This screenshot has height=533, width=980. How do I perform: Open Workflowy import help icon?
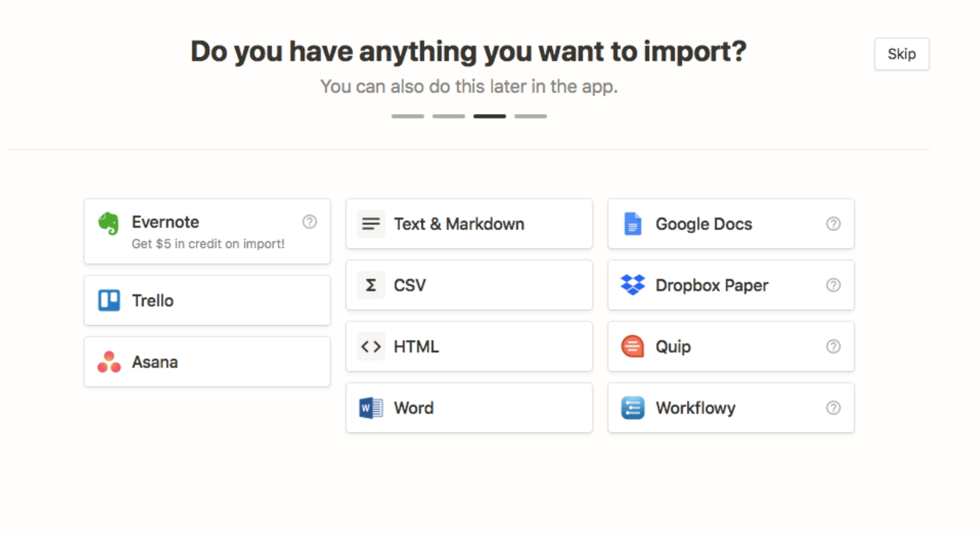click(833, 408)
